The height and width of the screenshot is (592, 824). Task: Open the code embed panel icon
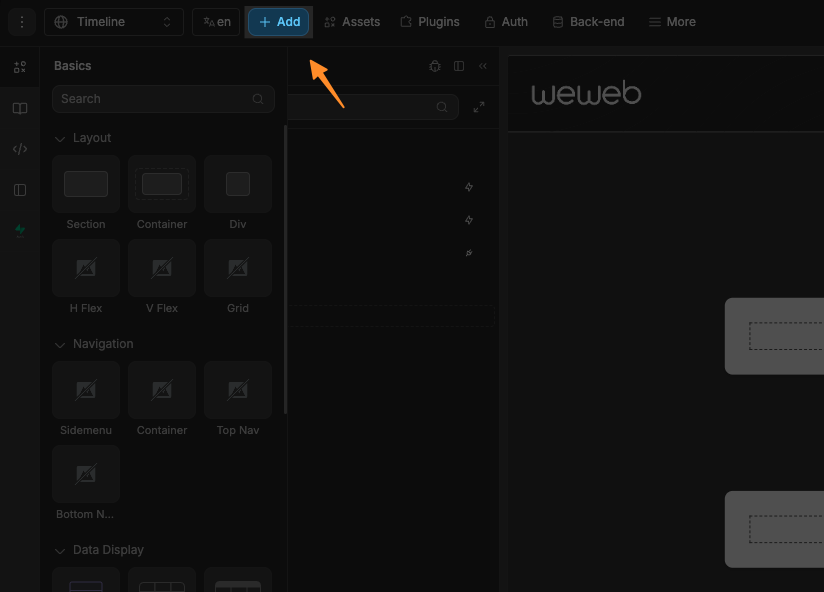[x=20, y=148]
